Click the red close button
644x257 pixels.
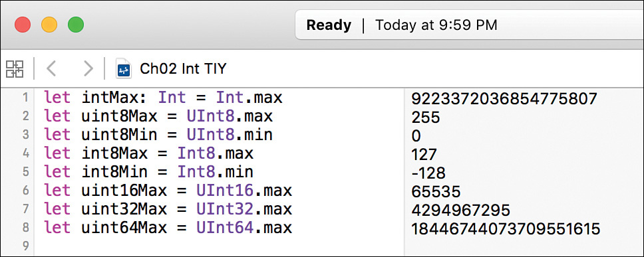23,25
